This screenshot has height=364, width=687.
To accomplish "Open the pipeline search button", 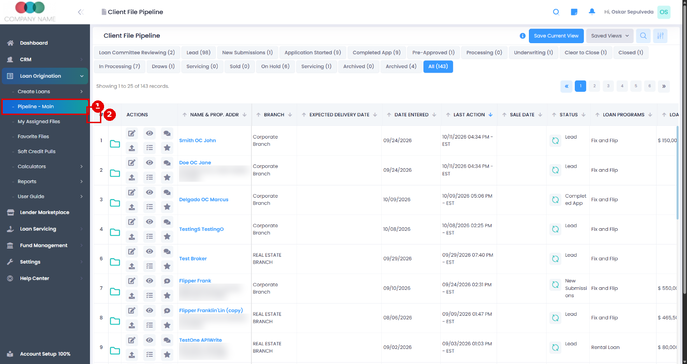I will pyautogui.click(x=643, y=36).
